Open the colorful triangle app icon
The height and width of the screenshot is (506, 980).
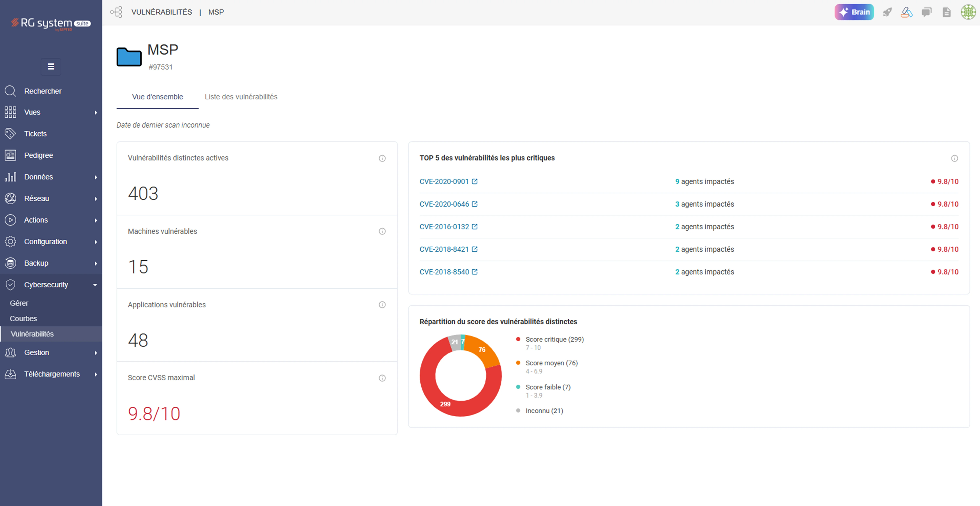[906, 12]
